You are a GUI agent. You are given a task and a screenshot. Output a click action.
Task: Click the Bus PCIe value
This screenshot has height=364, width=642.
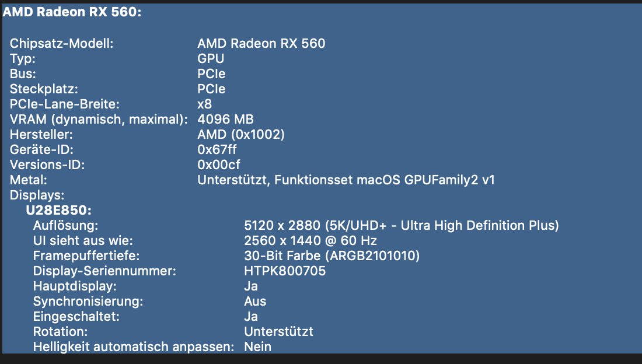pos(211,74)
